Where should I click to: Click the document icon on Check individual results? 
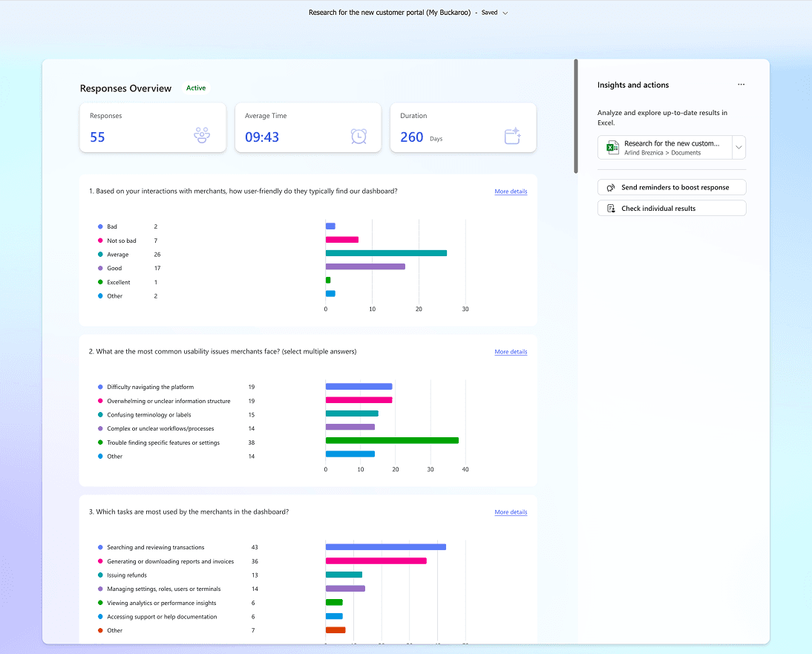(611, 208)
